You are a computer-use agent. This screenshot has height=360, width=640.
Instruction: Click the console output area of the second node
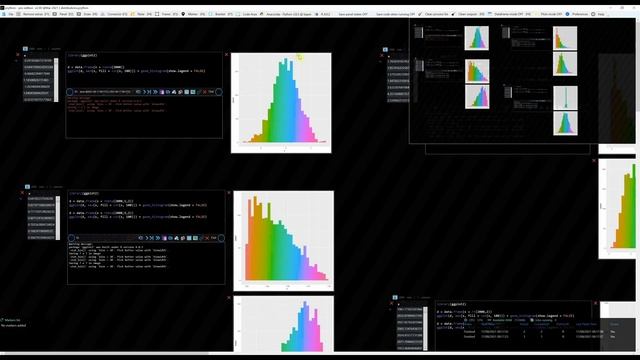tap(146, 263)
